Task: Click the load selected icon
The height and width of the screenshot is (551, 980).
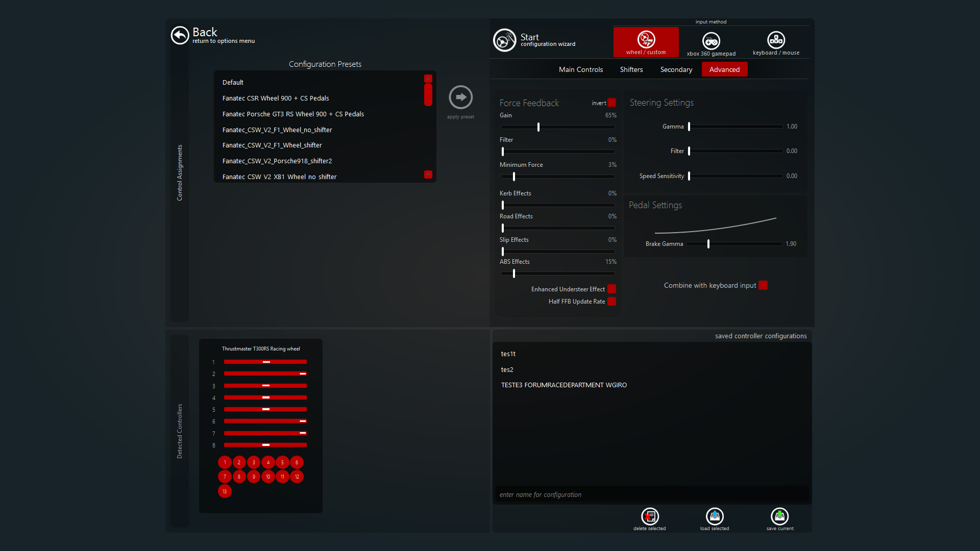Action: click(x=714, y=517)
